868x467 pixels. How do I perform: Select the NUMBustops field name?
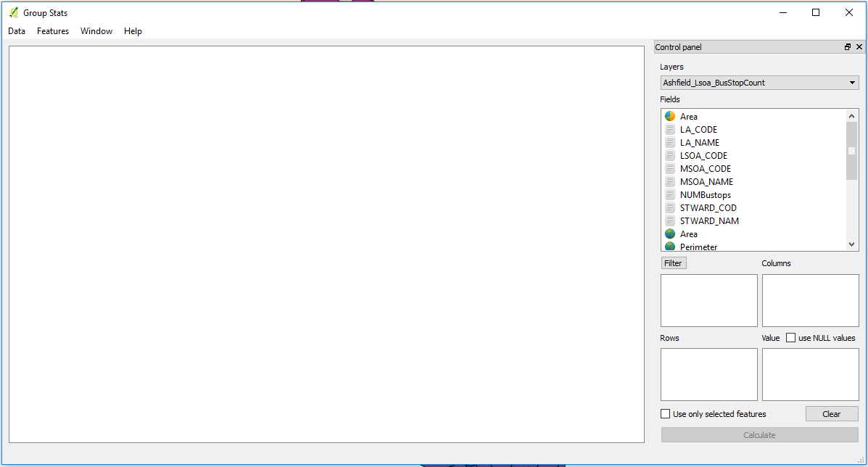pos(706,195)
